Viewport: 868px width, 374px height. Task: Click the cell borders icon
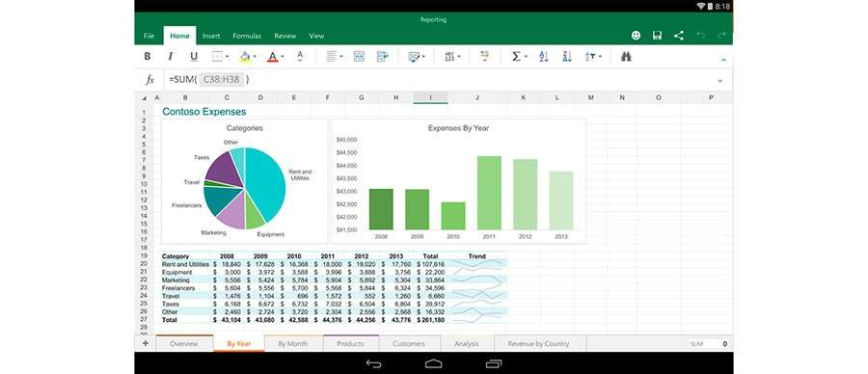[217, 57]
